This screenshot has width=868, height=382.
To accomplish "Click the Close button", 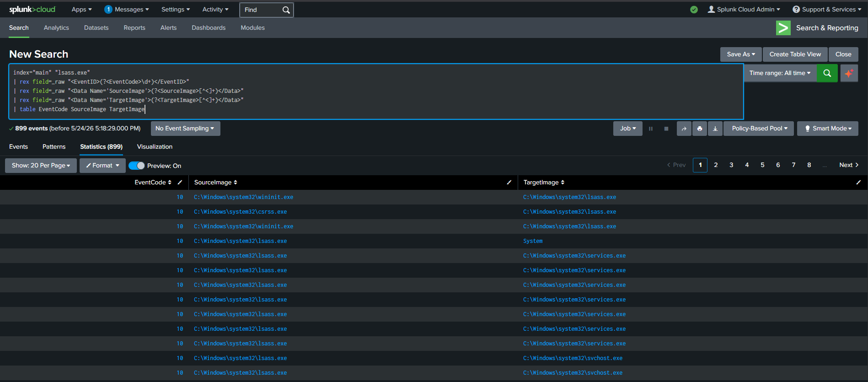I will click(843, 54).
